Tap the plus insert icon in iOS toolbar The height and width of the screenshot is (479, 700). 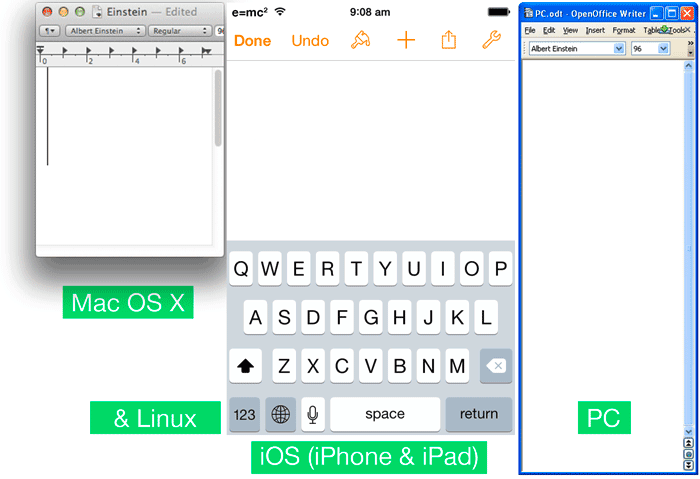coord(406,40)
